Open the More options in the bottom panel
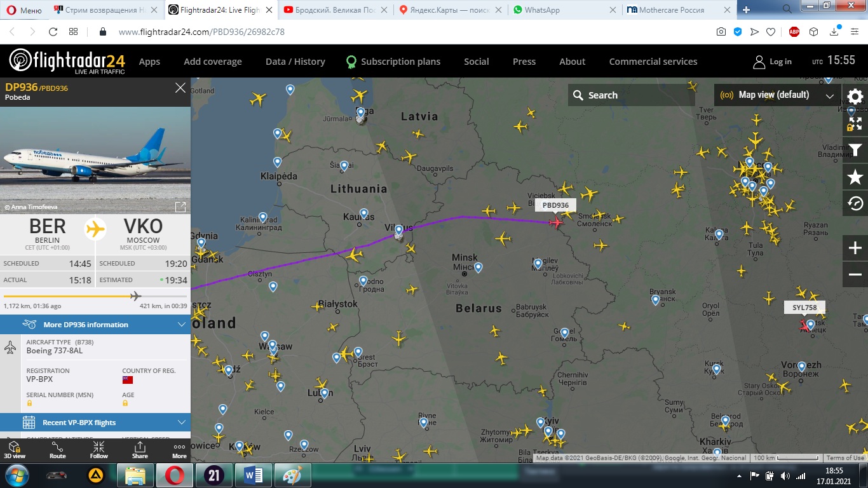The image size is (868, 488). [179, 451]
